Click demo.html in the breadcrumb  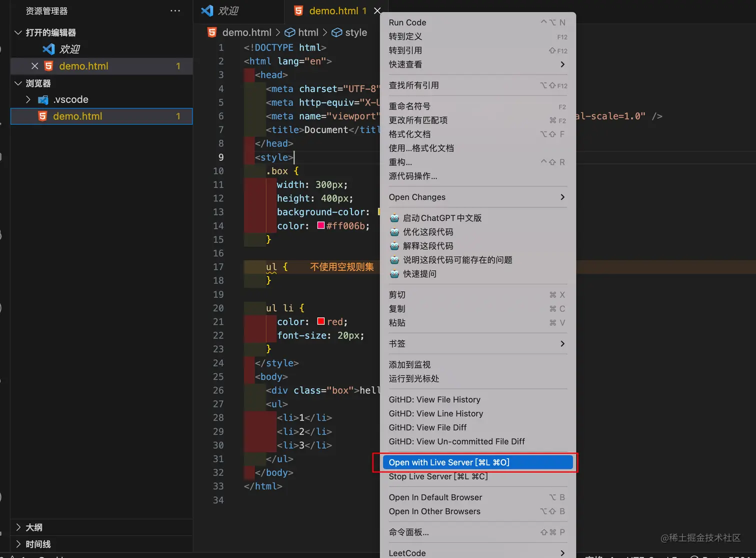point(246,32)
